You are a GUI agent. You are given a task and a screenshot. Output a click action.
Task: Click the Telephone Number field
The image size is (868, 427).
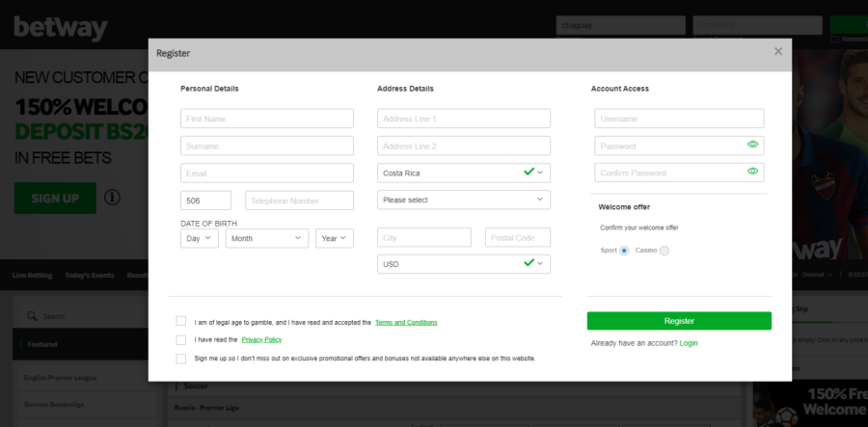click(300, 200)
